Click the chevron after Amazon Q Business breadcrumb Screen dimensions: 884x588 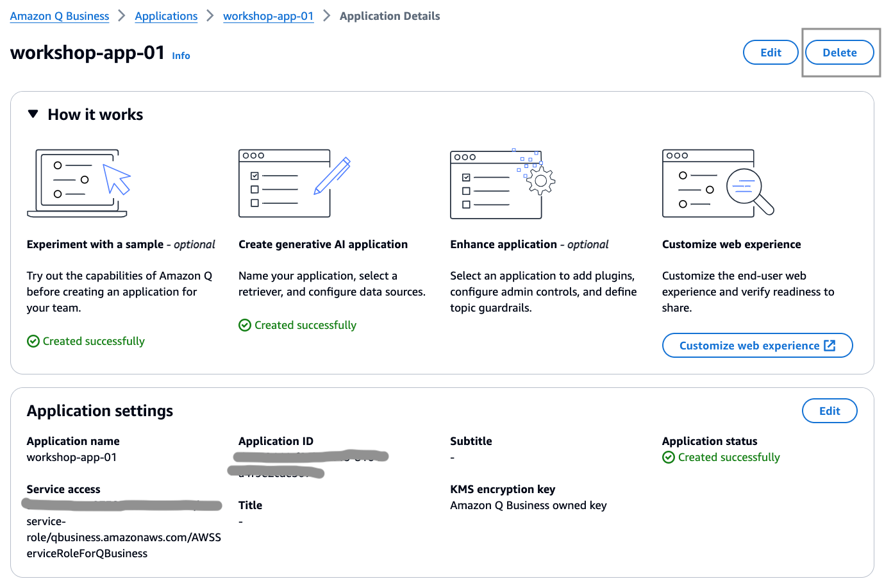(122, 16)
